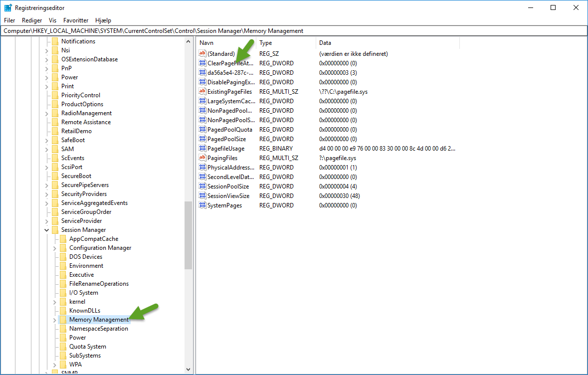Select the PagedPoolSize value icon
Screen dimensions: 588x375
click(x=202, y=139)
